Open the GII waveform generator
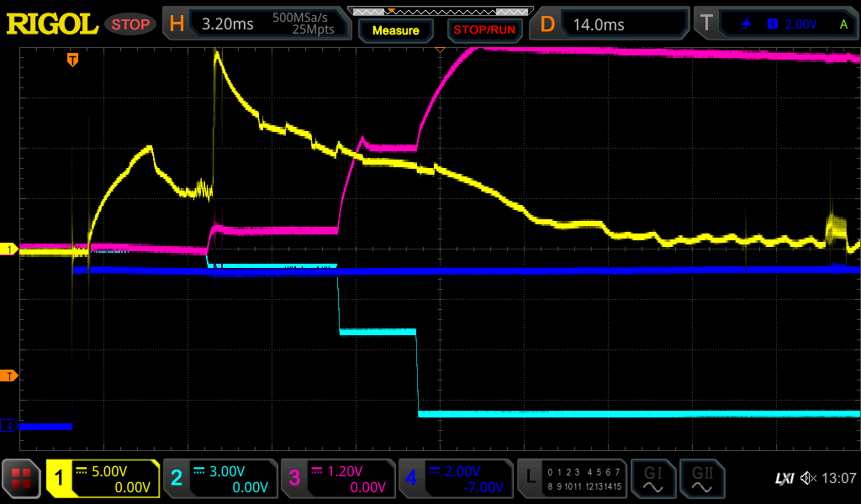The height and width of the screenshot is (504, 861). click(701, 479)
